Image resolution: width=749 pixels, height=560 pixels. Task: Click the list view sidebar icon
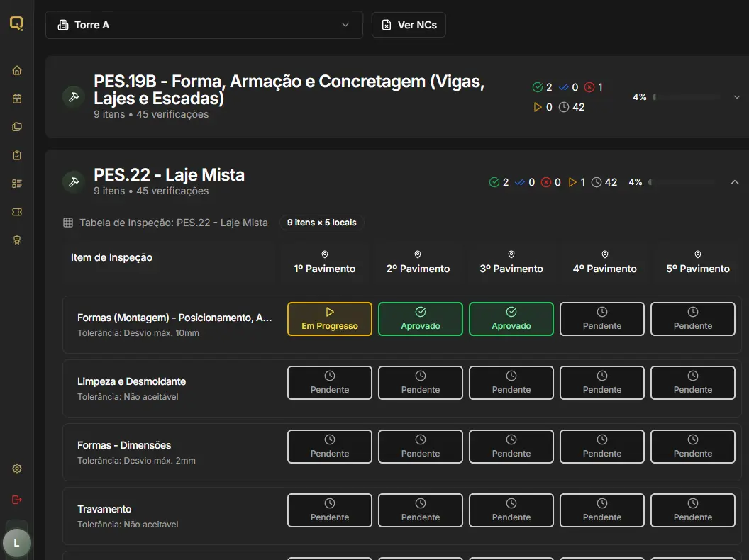point(17,184)
